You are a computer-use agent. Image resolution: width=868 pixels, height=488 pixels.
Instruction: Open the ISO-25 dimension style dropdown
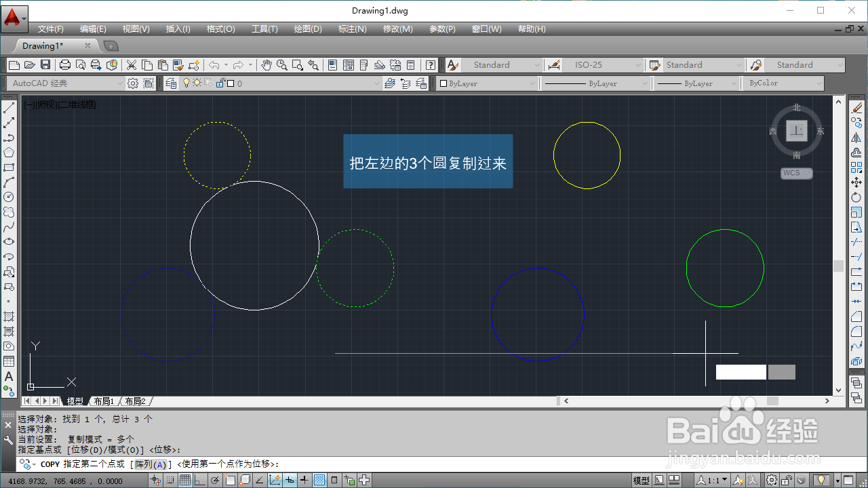click(x=638, y=65)
